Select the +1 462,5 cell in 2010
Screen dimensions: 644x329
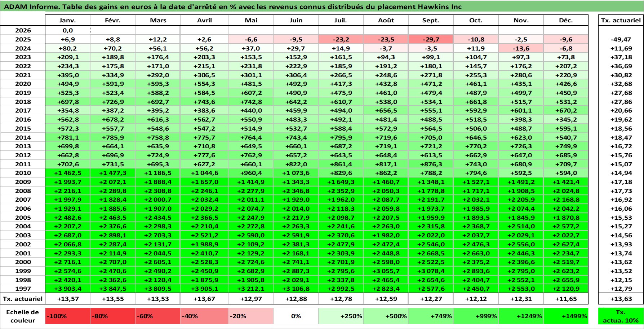click(x=68, y=173)
